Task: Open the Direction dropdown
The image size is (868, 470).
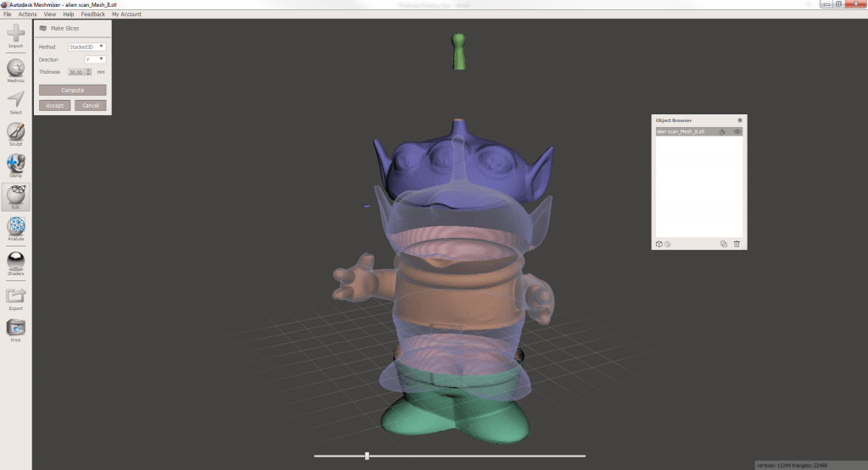Action: tap(95, 59)
